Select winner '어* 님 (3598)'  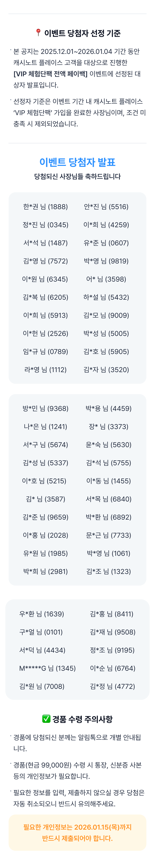106,279
